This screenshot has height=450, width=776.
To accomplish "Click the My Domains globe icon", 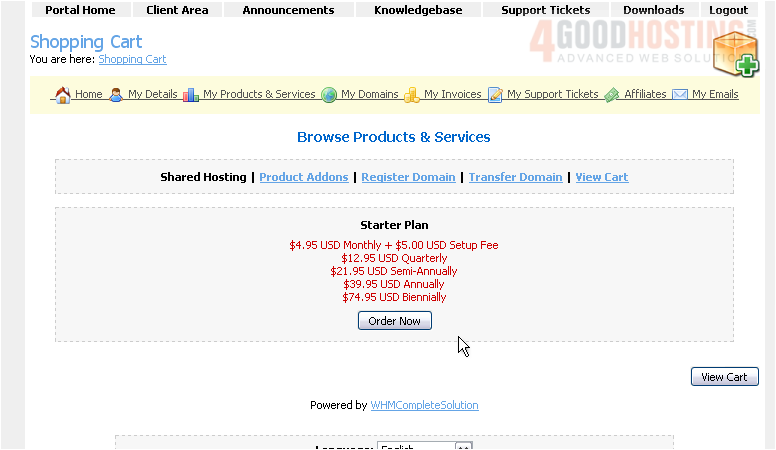I will 329,95.
